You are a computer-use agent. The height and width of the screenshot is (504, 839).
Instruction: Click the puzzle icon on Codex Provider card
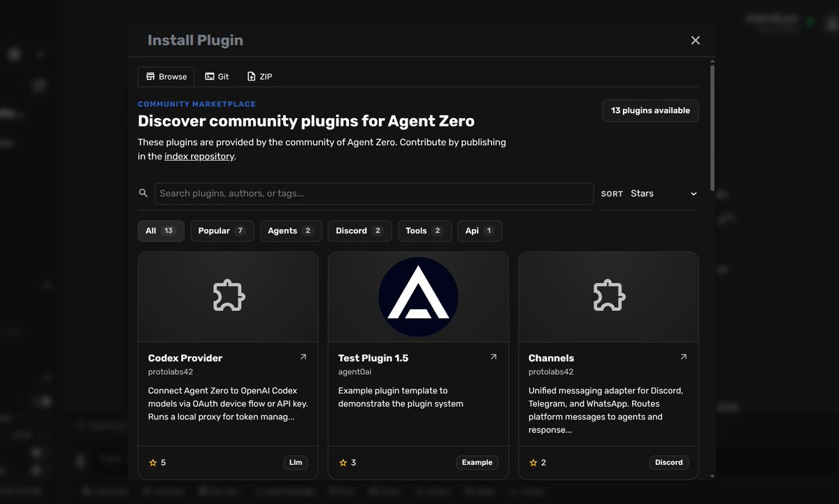coord(228,296)
